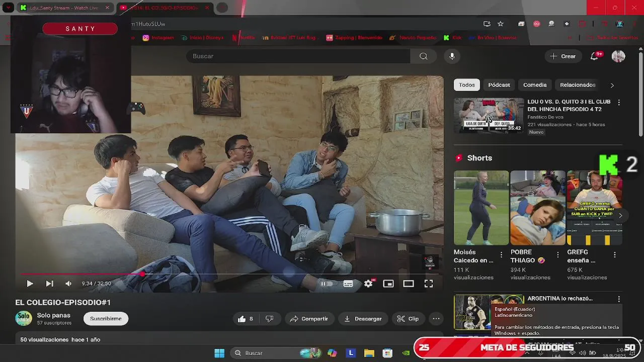The width and height of the screenshot is (644, 362).
Task: Open the Crear menu
Action: (x=563, y=56)
